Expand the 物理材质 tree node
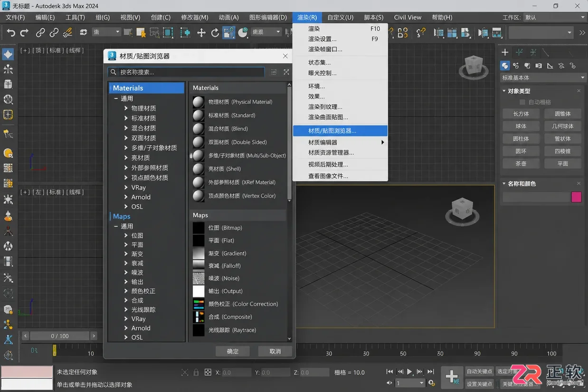Viewport: 588px width, 392px height. pos(126,108)
